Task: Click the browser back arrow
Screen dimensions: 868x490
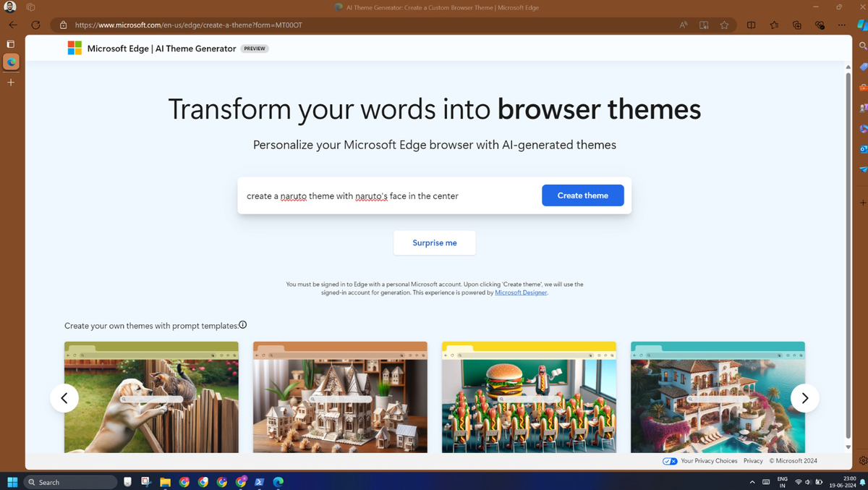Action: (12, 25)
